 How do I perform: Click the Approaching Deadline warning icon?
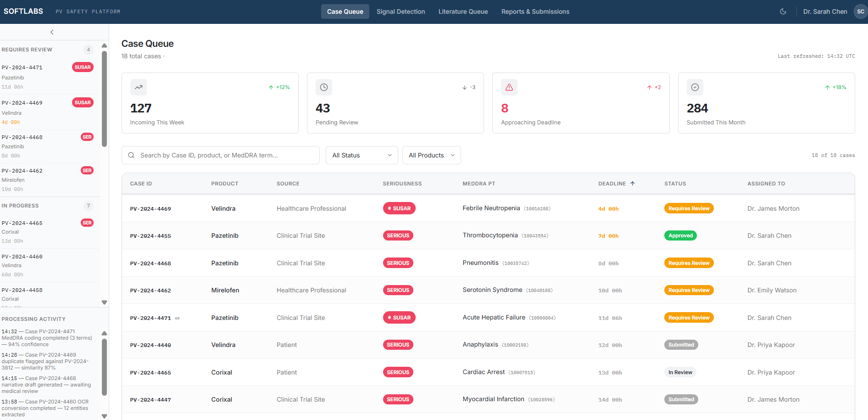point(509,87)
